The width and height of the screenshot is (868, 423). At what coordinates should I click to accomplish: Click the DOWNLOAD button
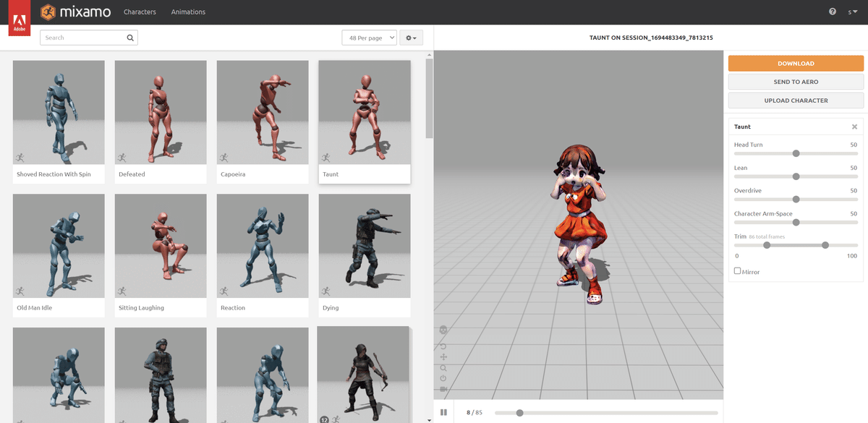[x=796, y=64]
